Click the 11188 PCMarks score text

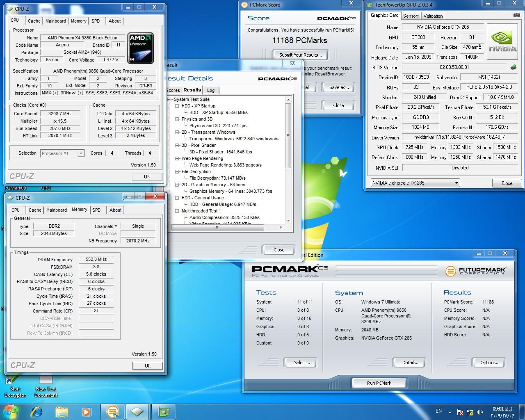pyautogui.click(x=299, y=41)
